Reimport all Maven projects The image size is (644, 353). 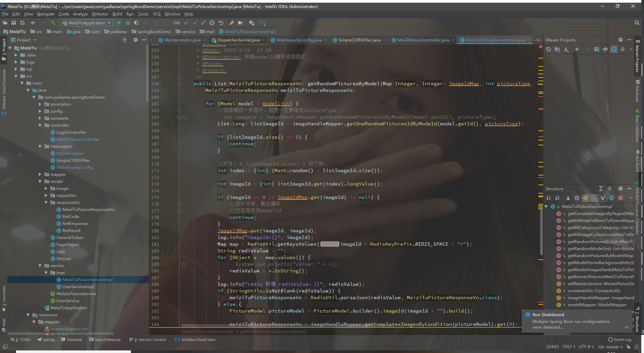click(548, 49)
